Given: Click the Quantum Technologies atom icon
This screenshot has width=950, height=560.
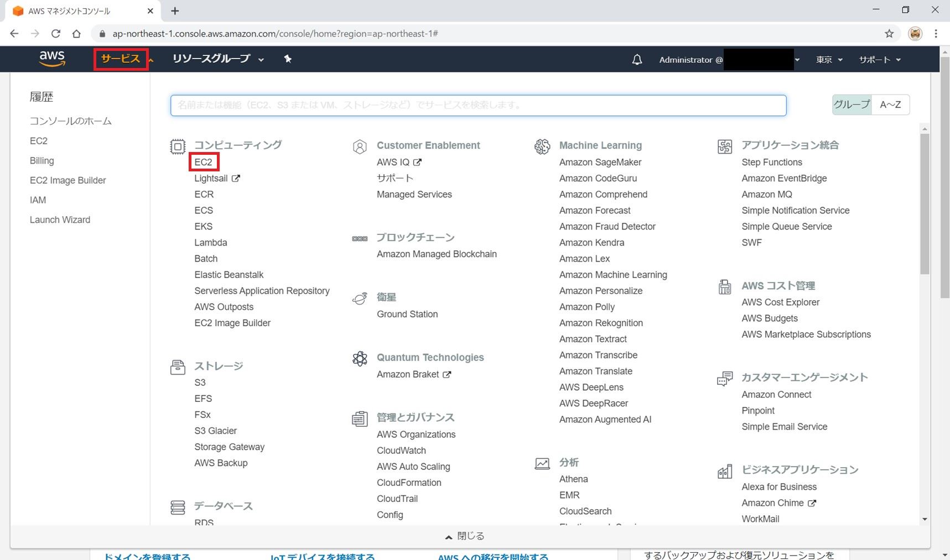Looking at the screenshot, I should tap(360, 359).
